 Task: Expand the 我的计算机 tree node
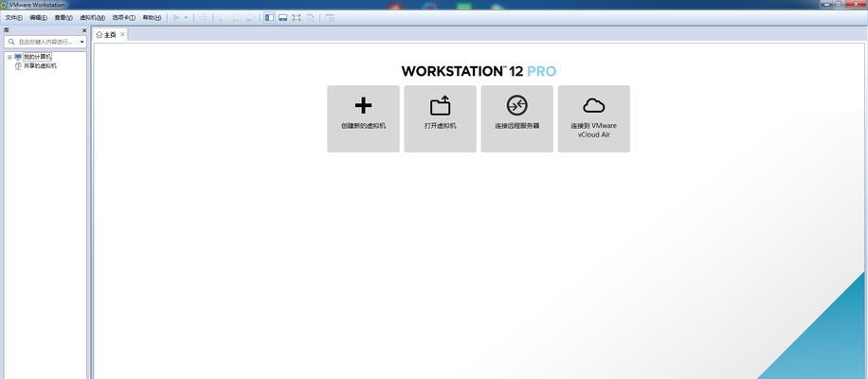pyautogui.click(x=9, y=57)
